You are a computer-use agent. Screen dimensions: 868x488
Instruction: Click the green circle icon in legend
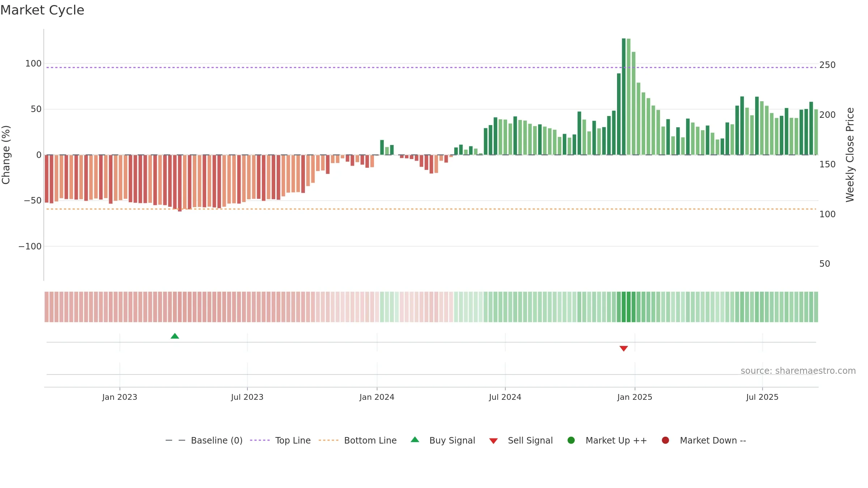[571, 440]
